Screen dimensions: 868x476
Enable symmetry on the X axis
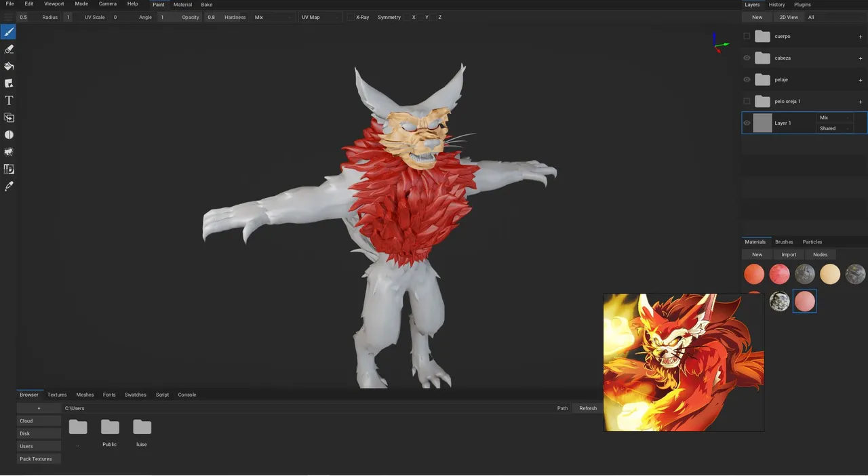click(x=408, y=17)
